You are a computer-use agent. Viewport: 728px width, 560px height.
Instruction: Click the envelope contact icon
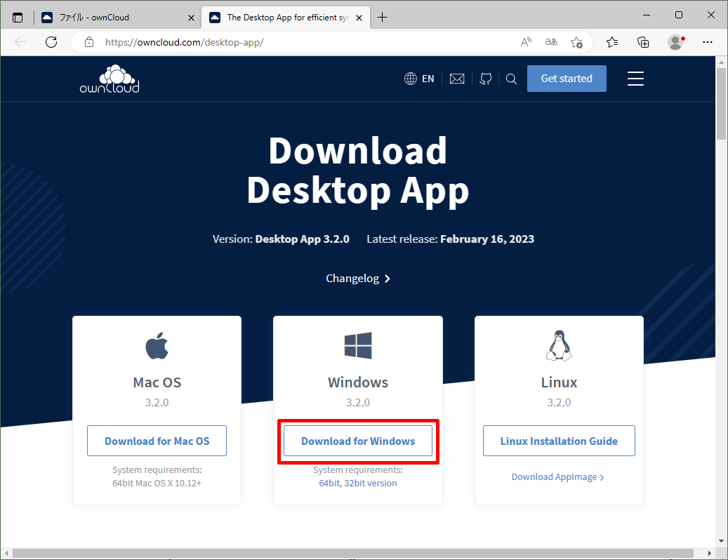[457, 79]
